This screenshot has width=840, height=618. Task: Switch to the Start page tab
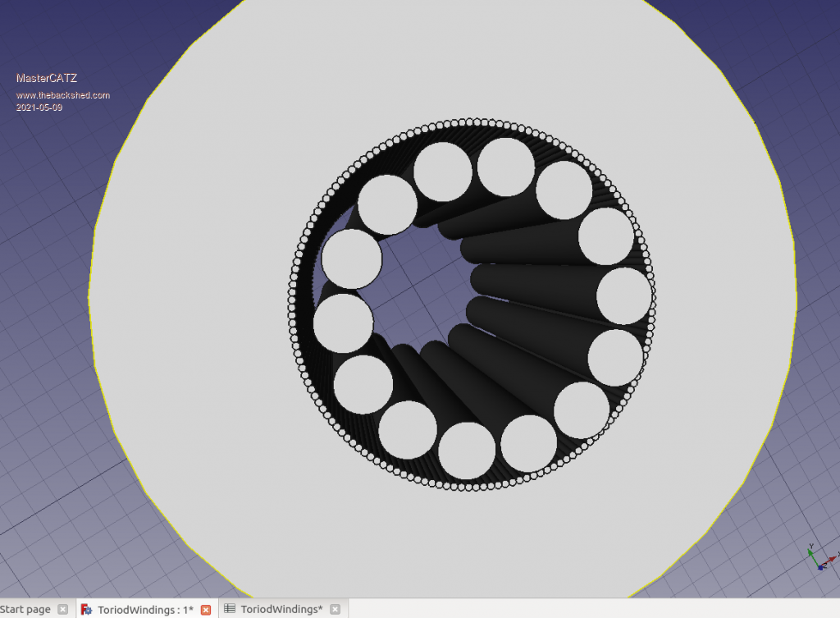tap(26, 609)
